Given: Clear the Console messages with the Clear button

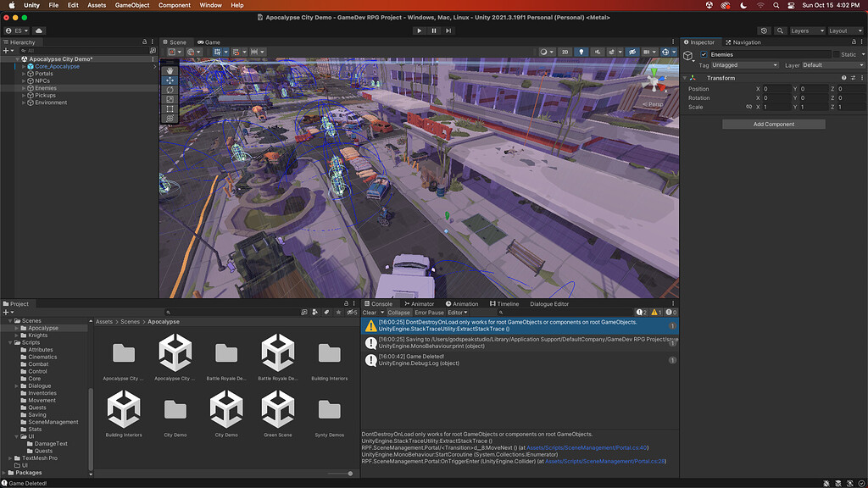Looking at the screenshot, I should pyautogui.click(x=370, y=312).
